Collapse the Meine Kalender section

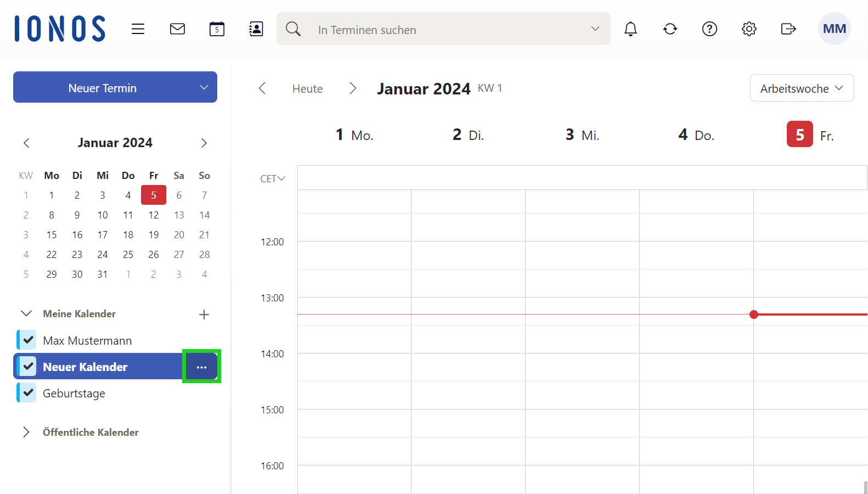26,314
